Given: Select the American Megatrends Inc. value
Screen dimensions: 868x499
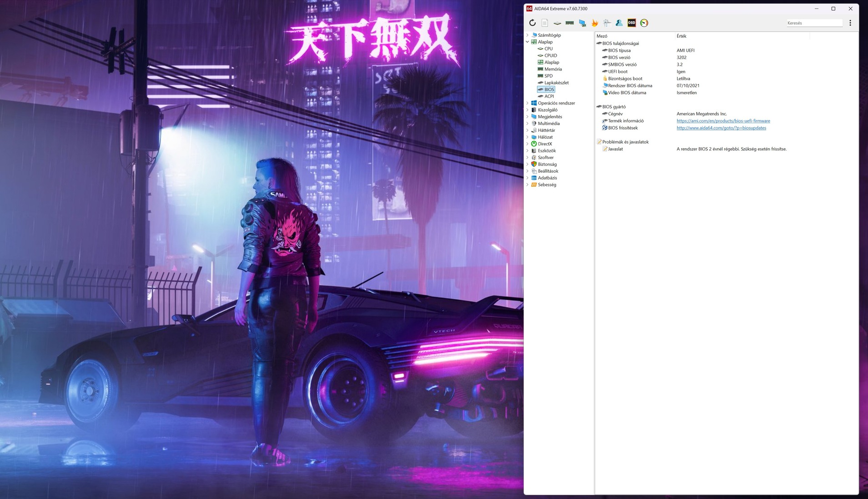Looking at the screenshot, I should pos(702,114).
